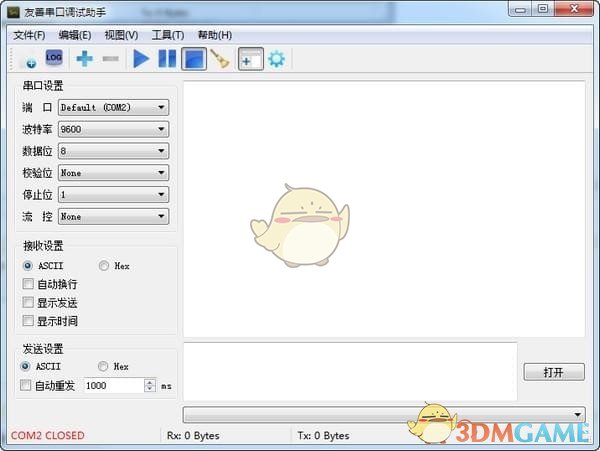Click the 打开 button

(554, 372)
